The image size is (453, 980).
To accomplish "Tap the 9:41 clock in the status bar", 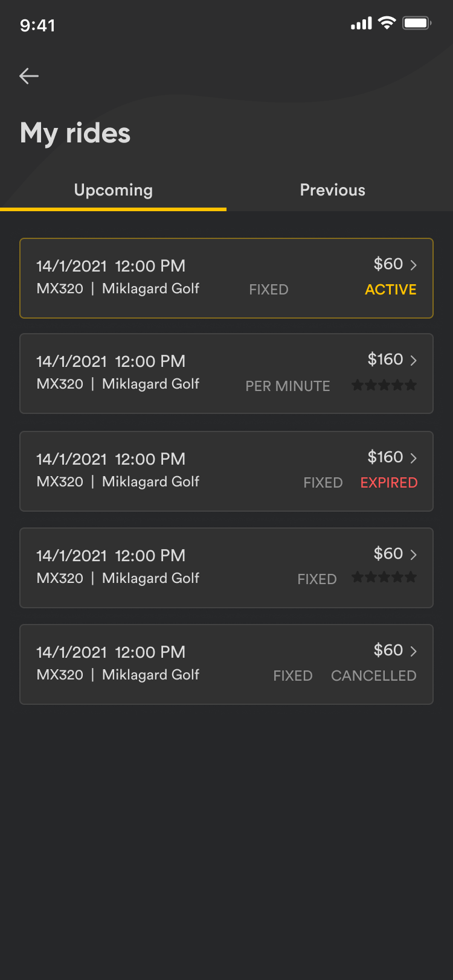I will 37,25.
